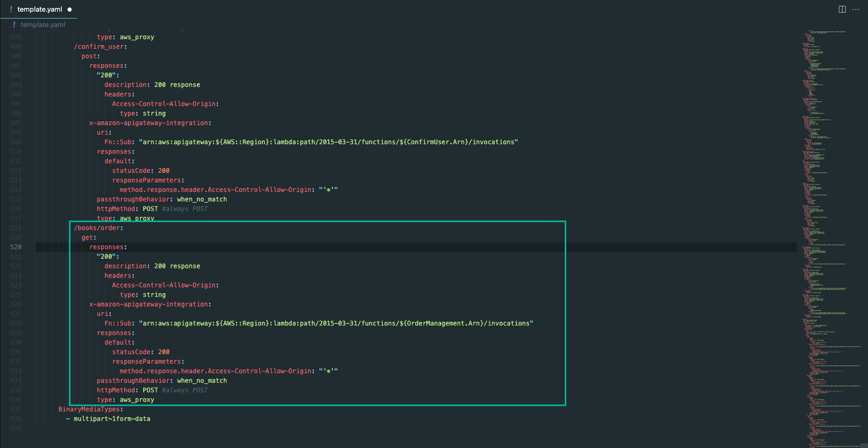Click 'responseParameters:' on line 513
This screenshot has width=868, height=448.
pyautogui.click(x=148, y=180)
